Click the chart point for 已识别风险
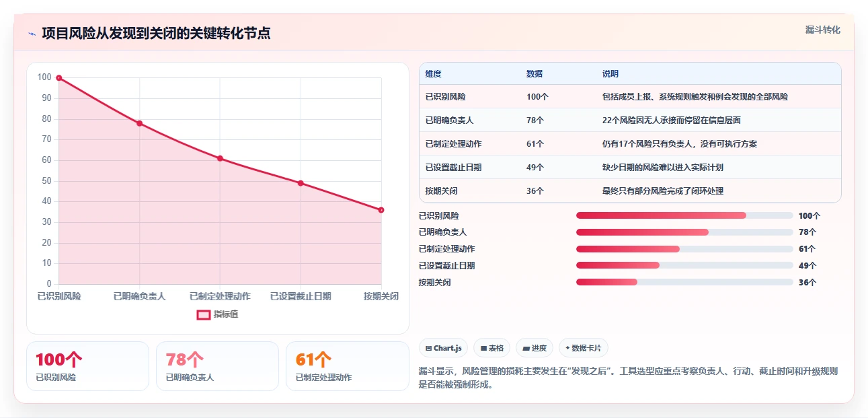The width and height of the screenshot is (868, 418). 59,78
